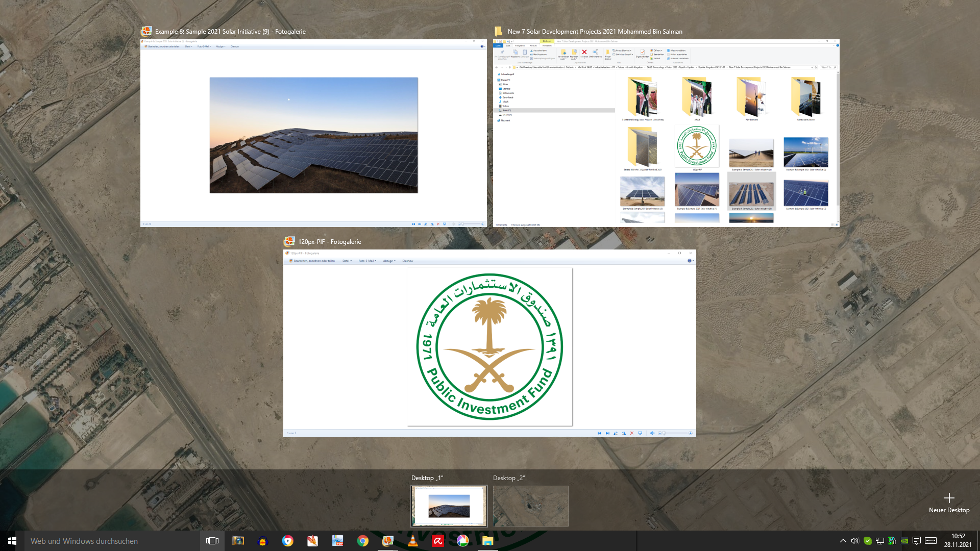Open the Freigeben ribbon tab in Explorer
The width and height of the screenshot is (980, 551).
(520, 45)
